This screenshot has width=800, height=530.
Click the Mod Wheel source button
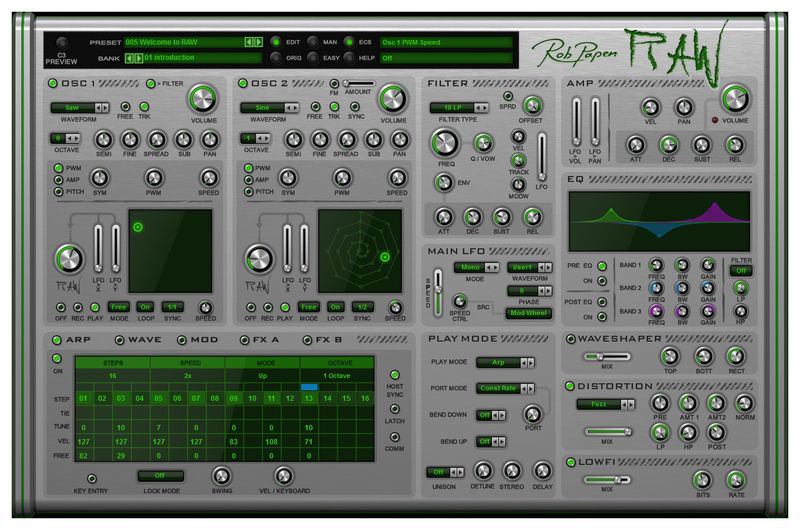click(x=529, y=313)
